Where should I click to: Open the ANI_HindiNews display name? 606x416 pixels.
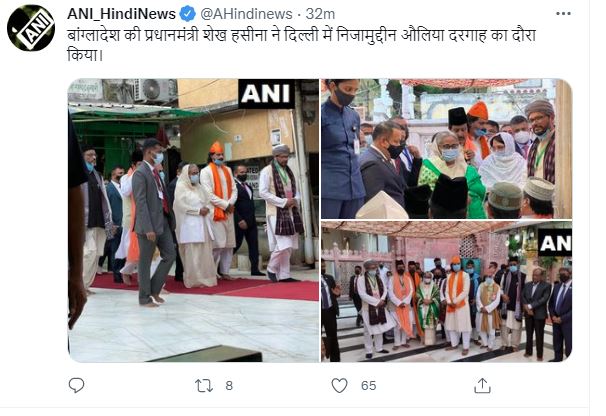121,14
